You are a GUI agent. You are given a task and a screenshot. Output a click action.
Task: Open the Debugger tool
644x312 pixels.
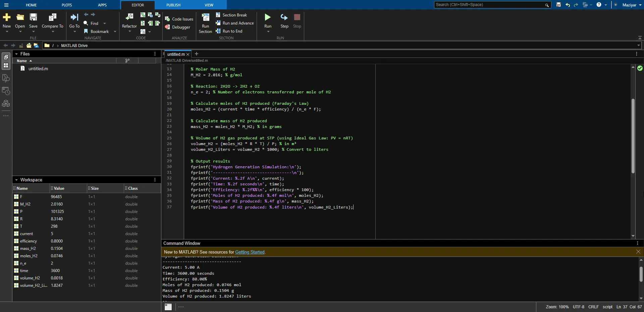[177, 27]
